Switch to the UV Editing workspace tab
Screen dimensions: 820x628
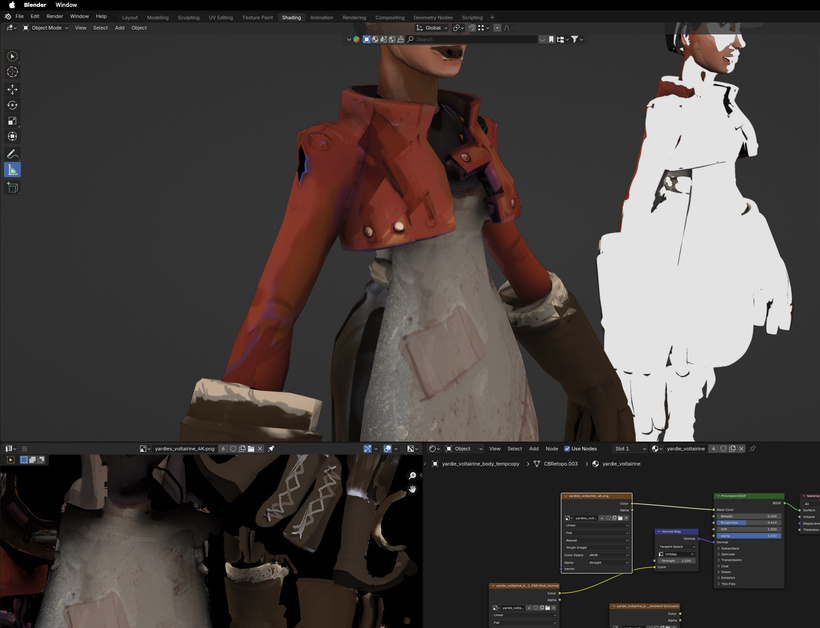(220, 17)
